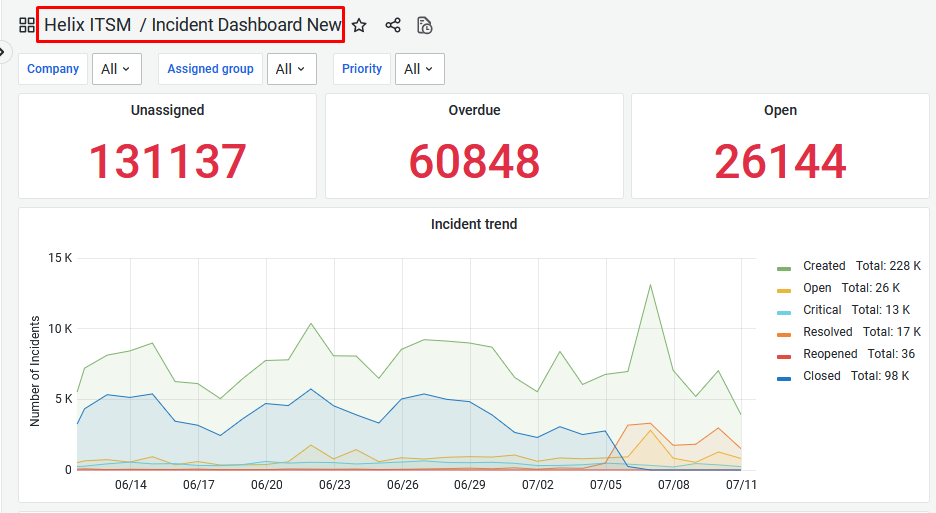Click the light blue Critical color swatch
Viewport: 936px width, 513px height.
click(784, 313)
